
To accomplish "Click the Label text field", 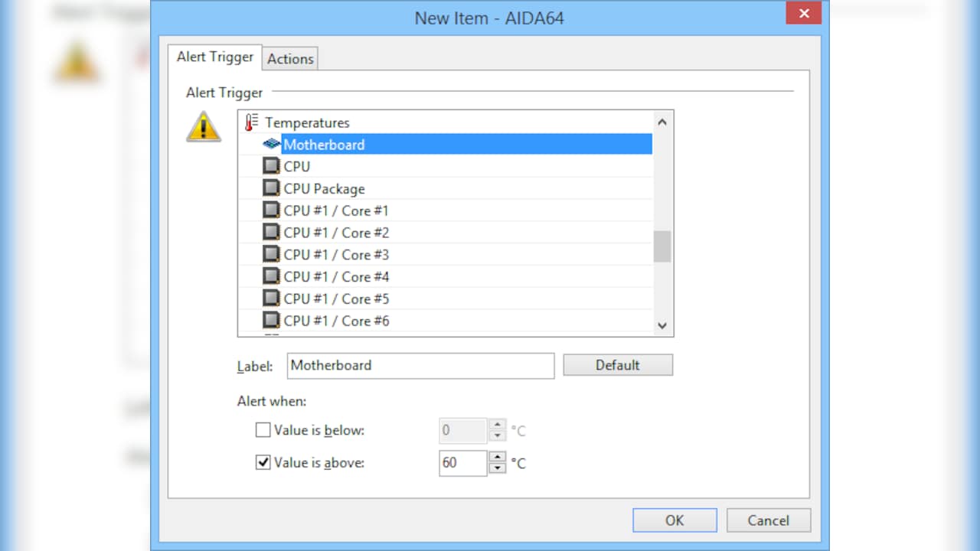I will tap(420, 366).
